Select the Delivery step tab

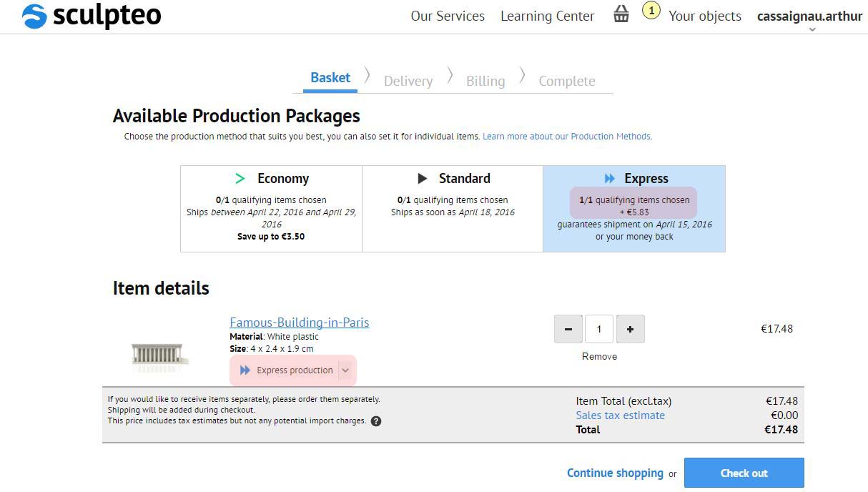click(x=408, y=81)
